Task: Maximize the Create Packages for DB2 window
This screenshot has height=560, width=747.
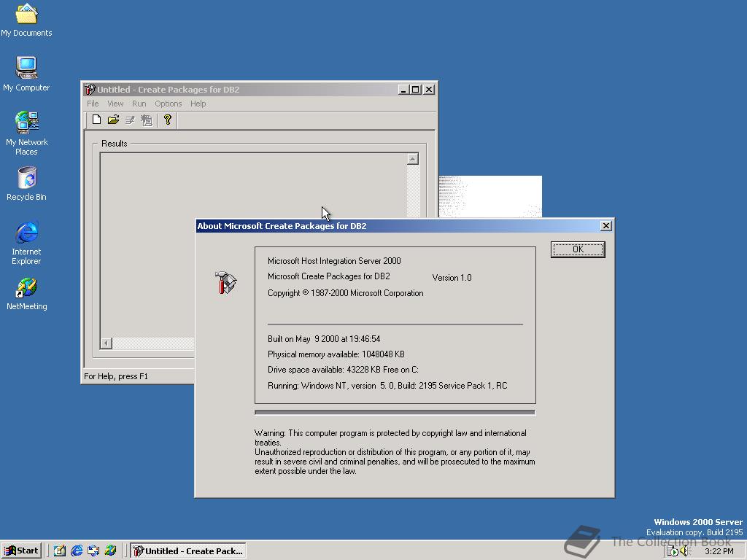Action: click(415, 90)
